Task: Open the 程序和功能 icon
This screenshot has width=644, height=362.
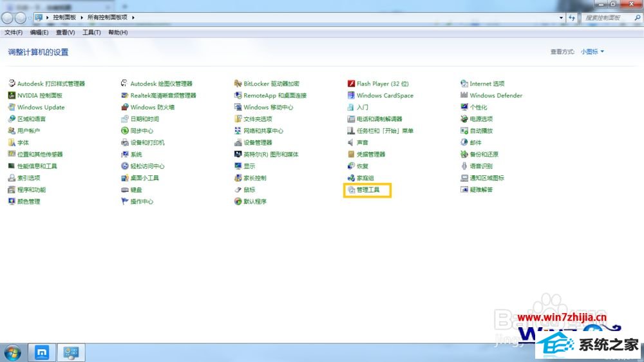Action: click(12, 190)
